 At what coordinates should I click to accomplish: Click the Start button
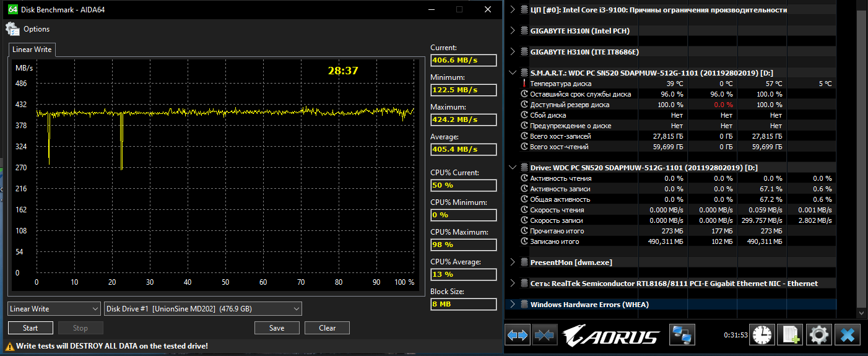[30, 328]
